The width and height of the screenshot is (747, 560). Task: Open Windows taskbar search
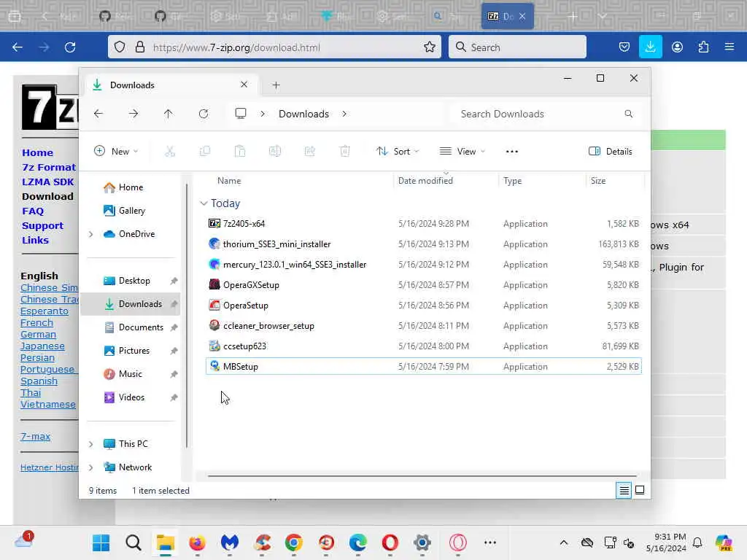click(133, 542)
